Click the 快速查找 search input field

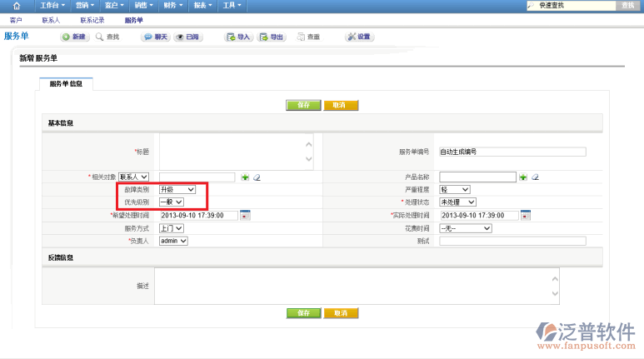(575, 6)
